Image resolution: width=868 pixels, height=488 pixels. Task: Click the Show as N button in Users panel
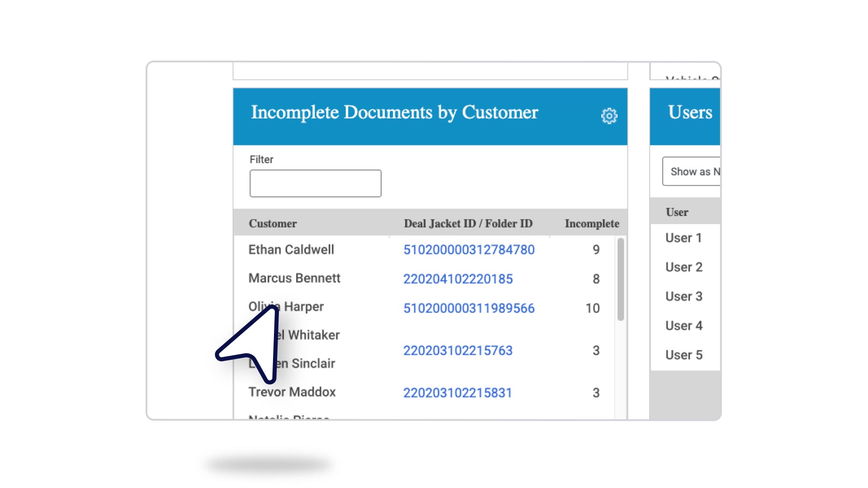[x=692, y=171]
